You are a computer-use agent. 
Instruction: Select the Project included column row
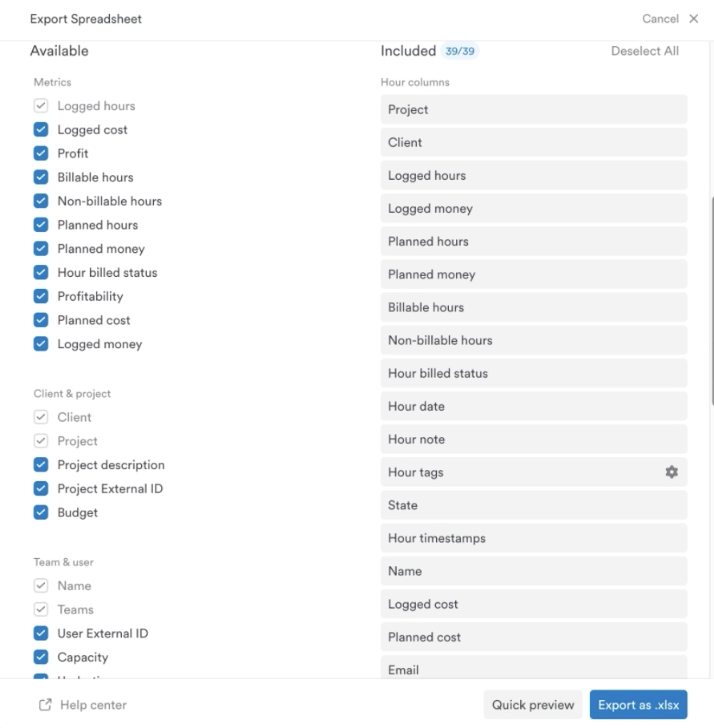pos(533,110)
